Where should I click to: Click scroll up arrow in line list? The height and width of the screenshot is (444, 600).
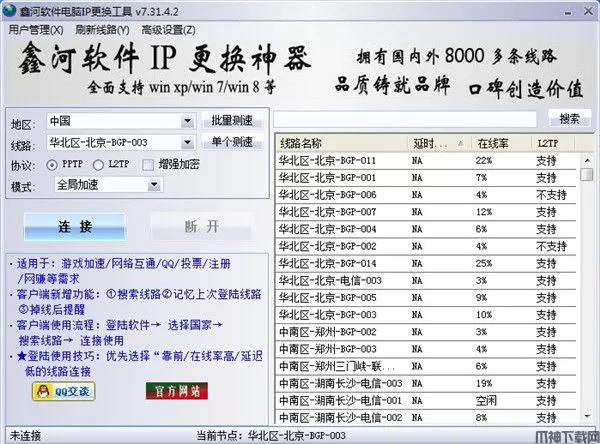pyautogui.click(x=587, y=160)
